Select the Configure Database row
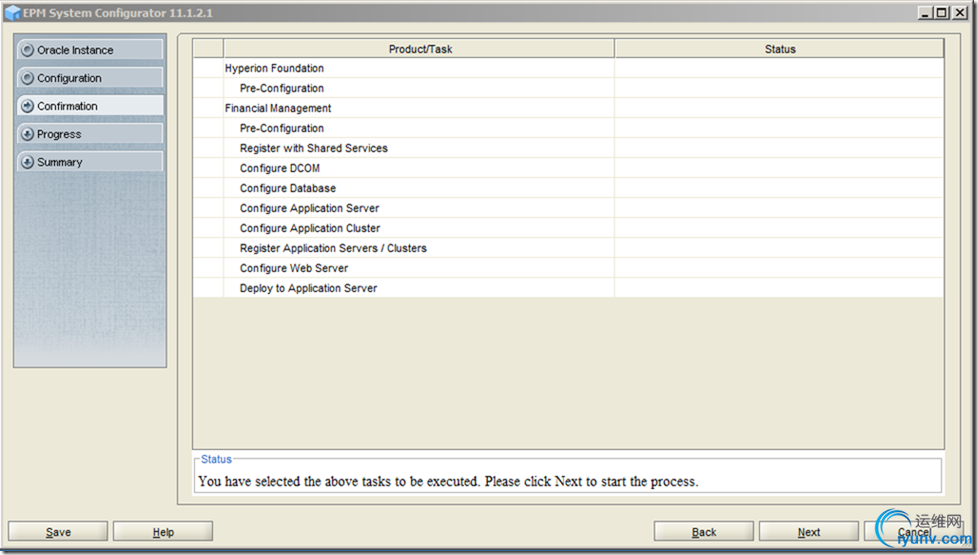Image resolution: width=978 pixels, height=555 pixels. click(x=568, y=188)
